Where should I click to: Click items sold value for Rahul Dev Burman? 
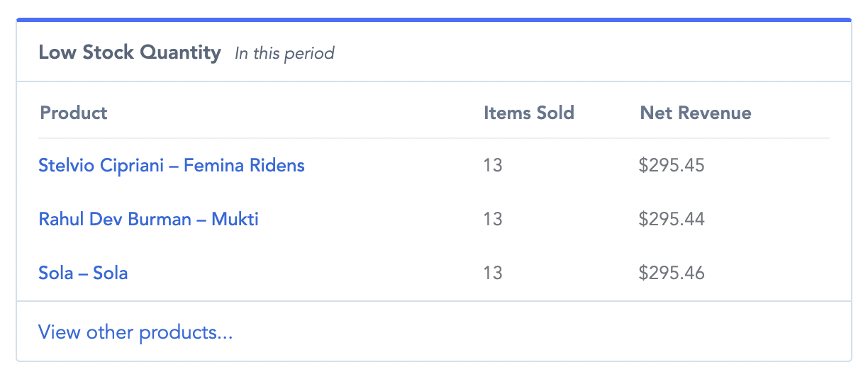pos(493,219)
